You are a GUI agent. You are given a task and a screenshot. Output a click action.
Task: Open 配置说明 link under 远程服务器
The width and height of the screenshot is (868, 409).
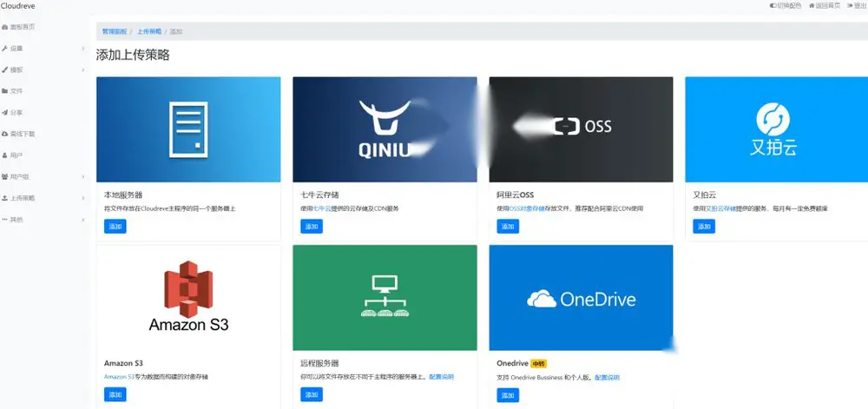tap(441, 377)
